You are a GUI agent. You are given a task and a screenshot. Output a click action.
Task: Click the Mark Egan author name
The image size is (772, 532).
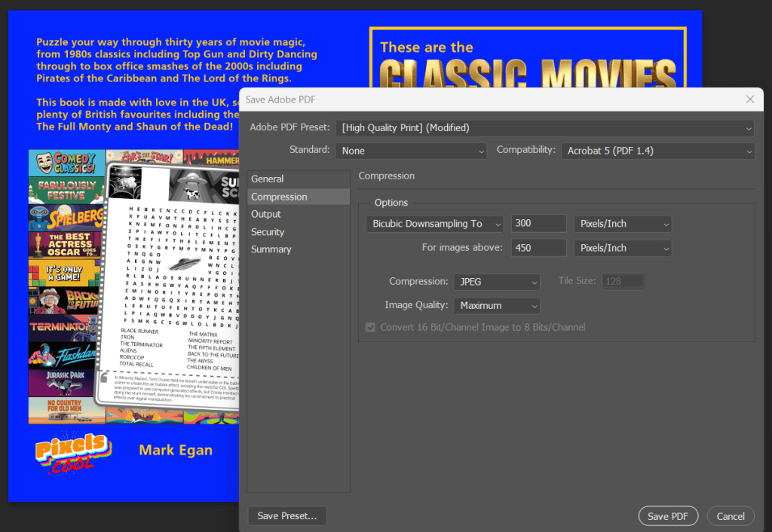[176, 451]
